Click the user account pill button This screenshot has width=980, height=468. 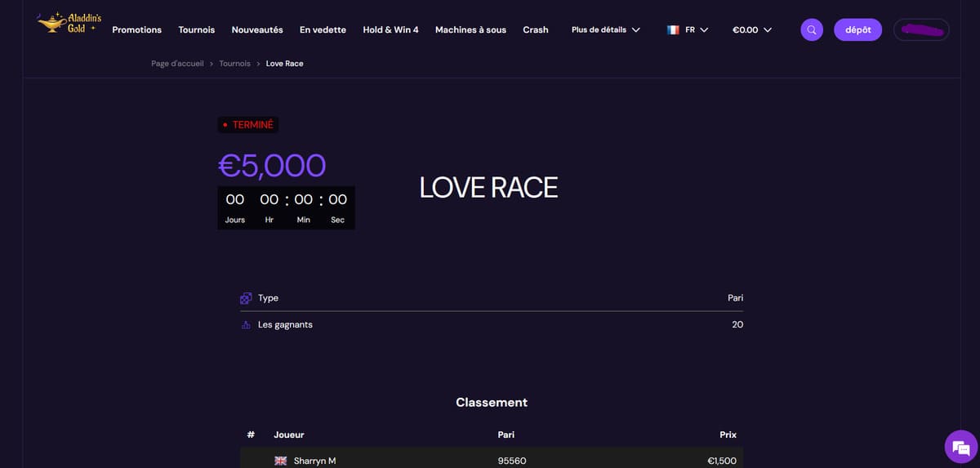click(x=921, y=30)
